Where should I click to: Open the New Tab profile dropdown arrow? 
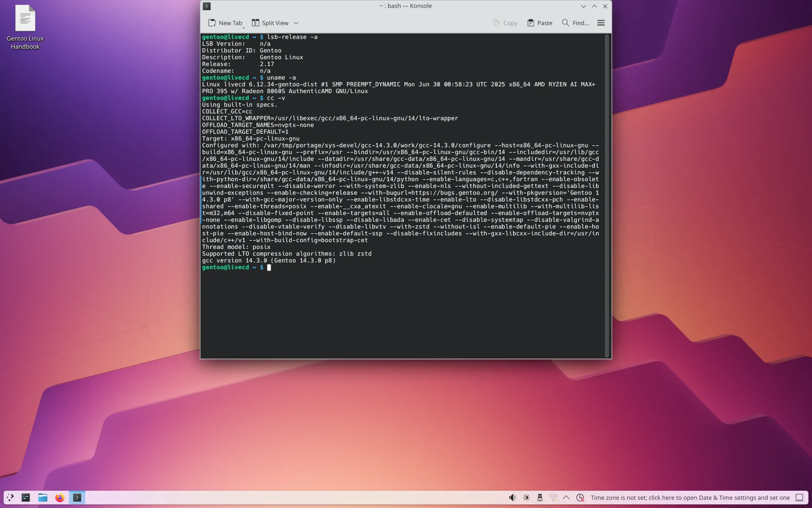coord(243,28)
